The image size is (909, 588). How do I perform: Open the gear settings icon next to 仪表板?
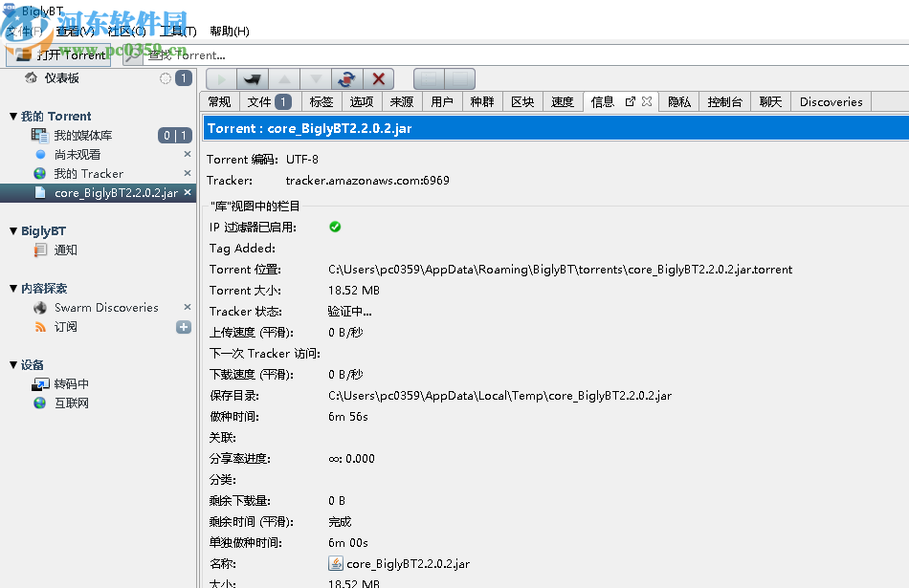coord(166,77)
